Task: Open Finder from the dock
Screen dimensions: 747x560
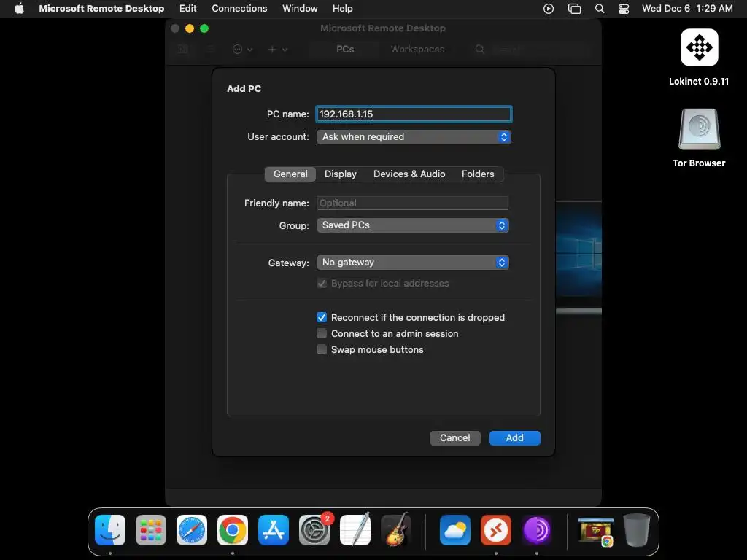Action: (x=110, y=530)
